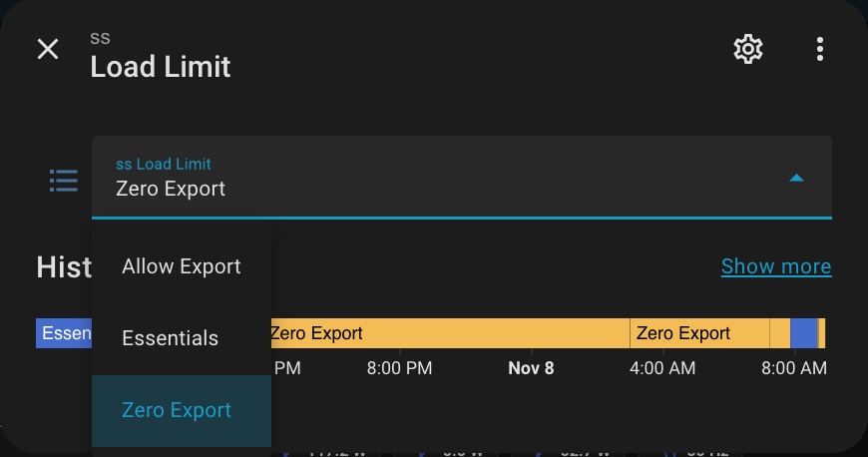This screenshot has height=457, width=868.
Task: Click the Nov 8 date label
Action: [531, 368]
